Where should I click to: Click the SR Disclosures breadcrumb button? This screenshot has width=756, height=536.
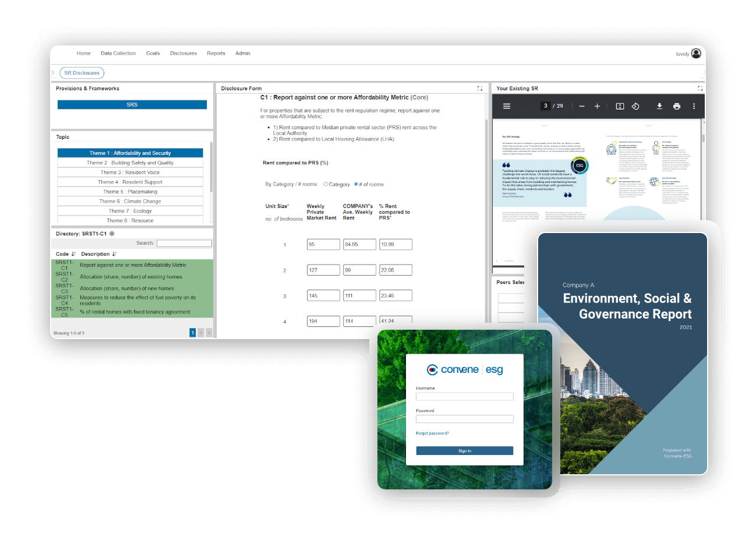click(82, 73)
